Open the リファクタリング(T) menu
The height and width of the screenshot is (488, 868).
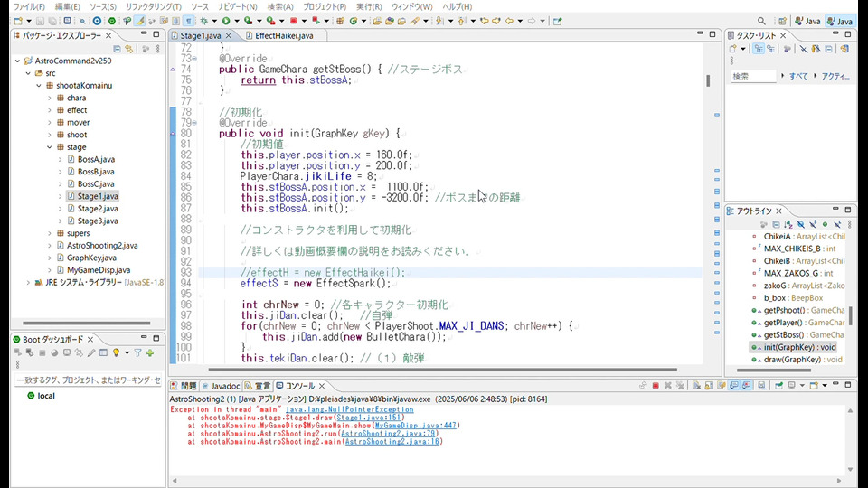tap(153, 6)
